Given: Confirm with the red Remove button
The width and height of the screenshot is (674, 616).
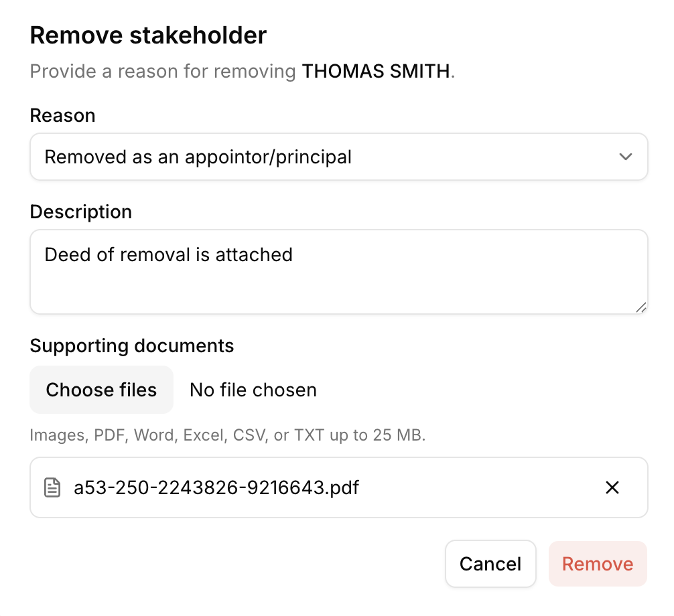Looking at the screenshot, I should pos(598,564).
